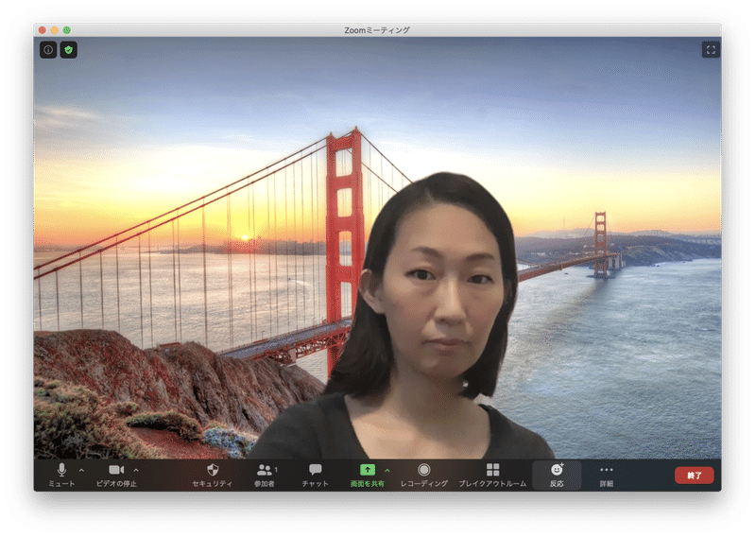Expand the audio options arrow next to ミュート
Screen dimensions: 756x537
[81, 470]
